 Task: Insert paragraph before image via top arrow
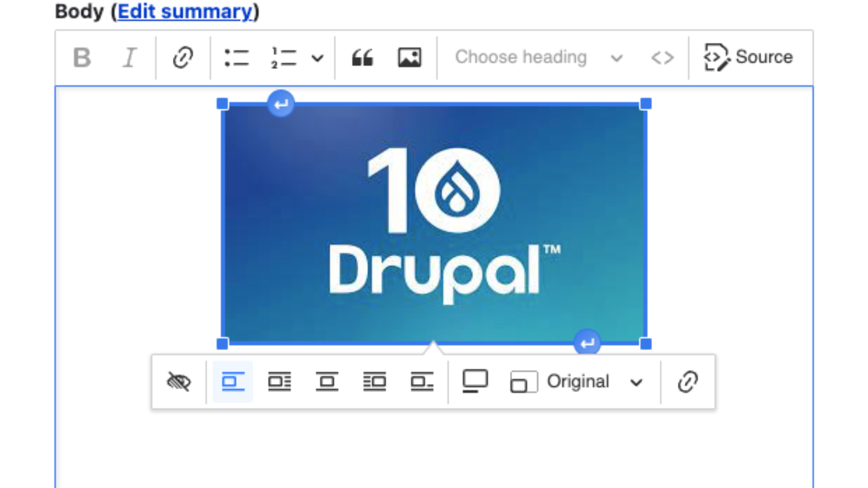(x=281, y=104)
